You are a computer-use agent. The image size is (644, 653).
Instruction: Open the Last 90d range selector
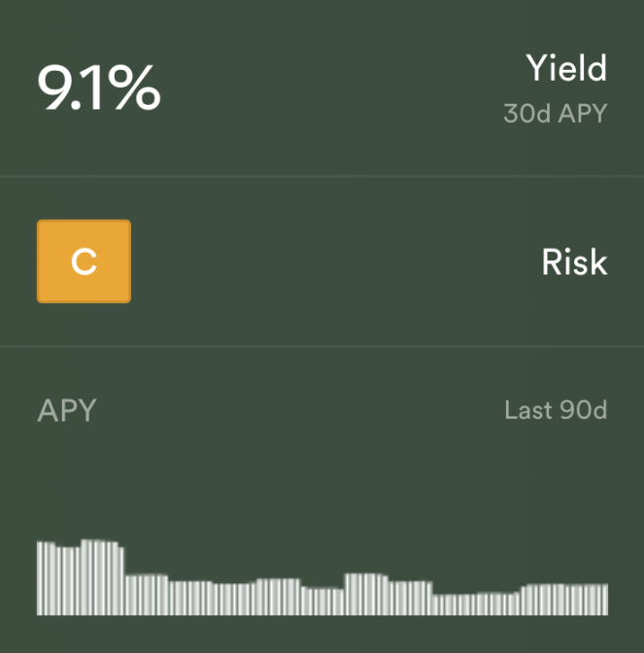pos(555,410)
